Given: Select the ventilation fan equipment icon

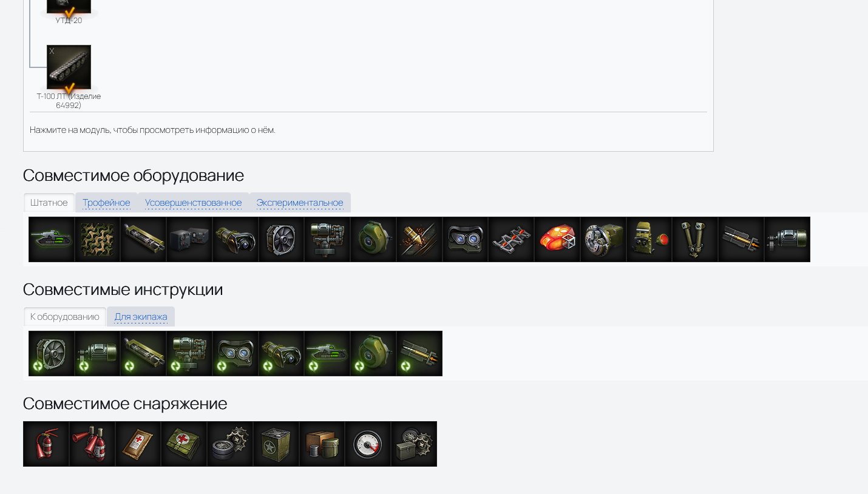Looking at the screenshot, I should tap(282, 240).
